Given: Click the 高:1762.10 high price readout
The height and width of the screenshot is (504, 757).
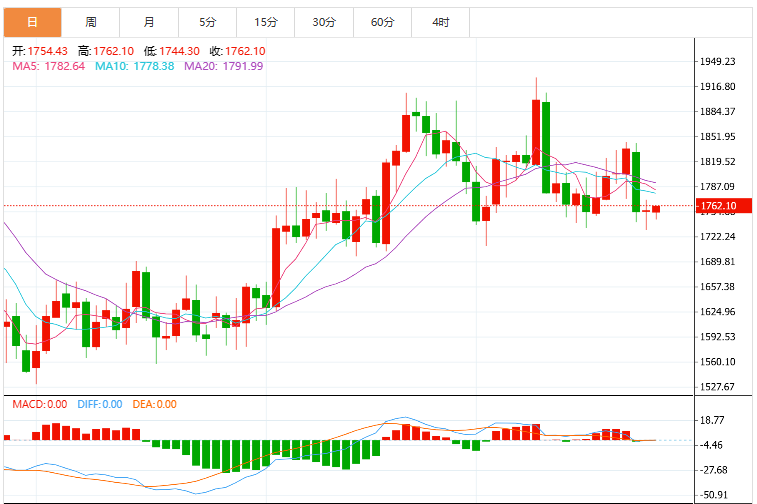Looking at the screenshot, I should (x=106, y=51).
